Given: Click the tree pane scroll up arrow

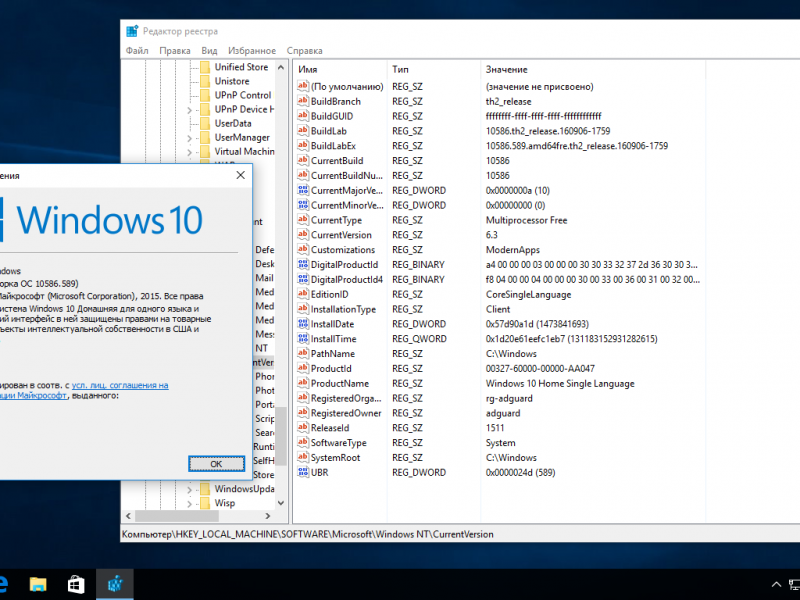Looking at the screenshot, I should pyautogui.click(x=281, y=67).
